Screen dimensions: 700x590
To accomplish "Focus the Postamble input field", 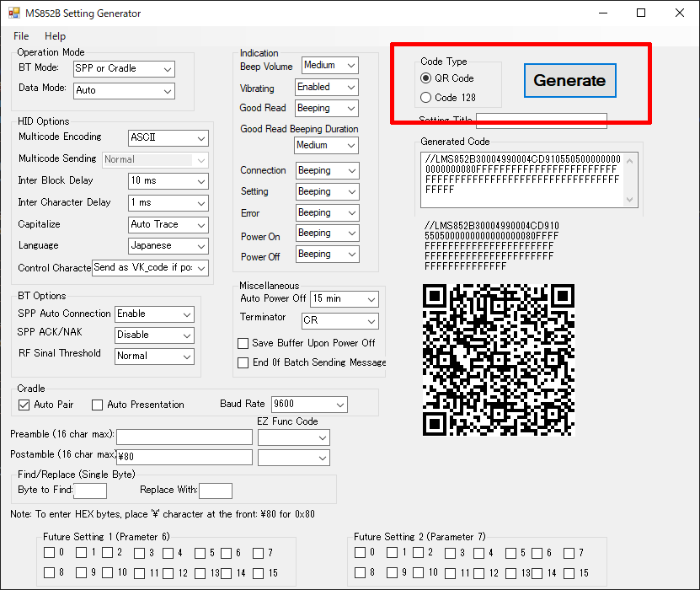I will (x=184, y=458).
